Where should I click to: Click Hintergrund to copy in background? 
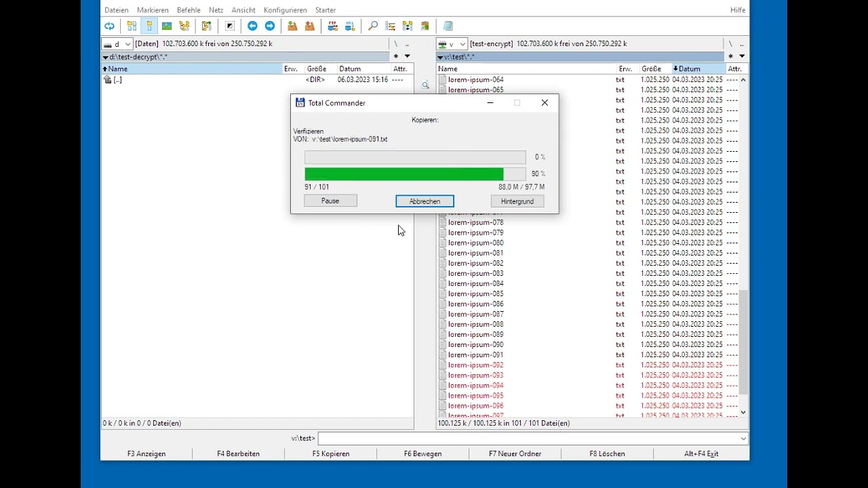(x=517, y=201)
